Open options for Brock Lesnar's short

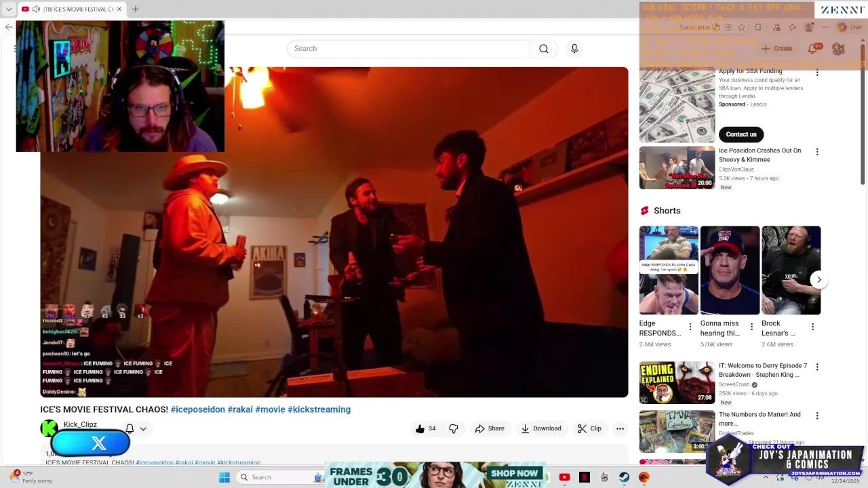[x=812, y=327]
